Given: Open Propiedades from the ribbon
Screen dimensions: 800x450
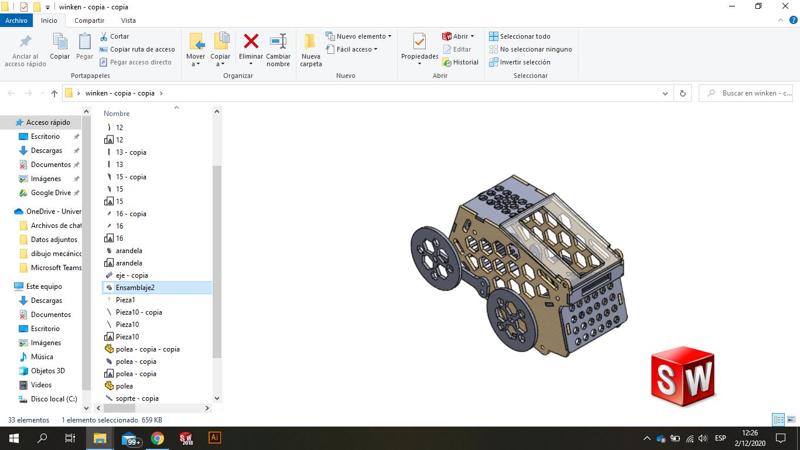Looking at the screenshot, I should point(419,41).
